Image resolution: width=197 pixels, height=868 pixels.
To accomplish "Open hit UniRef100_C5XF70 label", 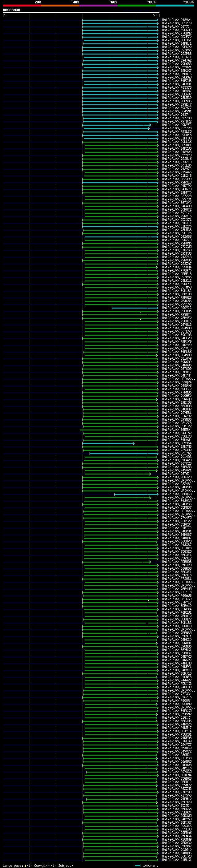I will (x=177, y=37).
